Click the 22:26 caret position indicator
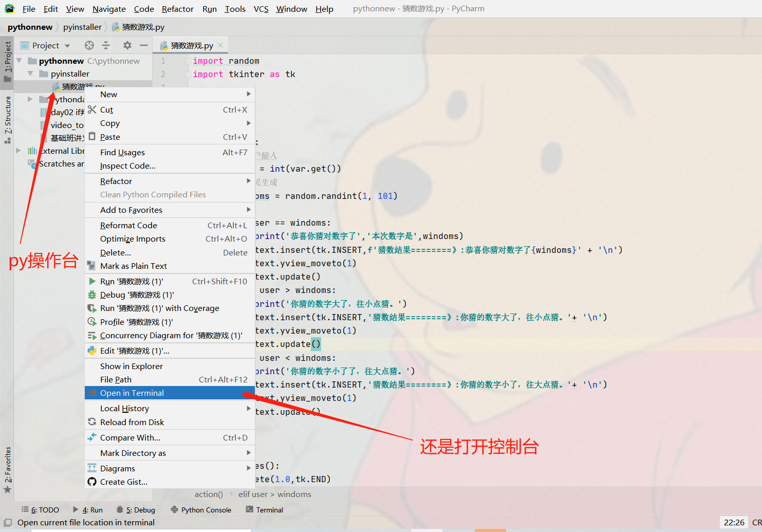This screenshot has height=532, width=762. (x=734, y=522)
